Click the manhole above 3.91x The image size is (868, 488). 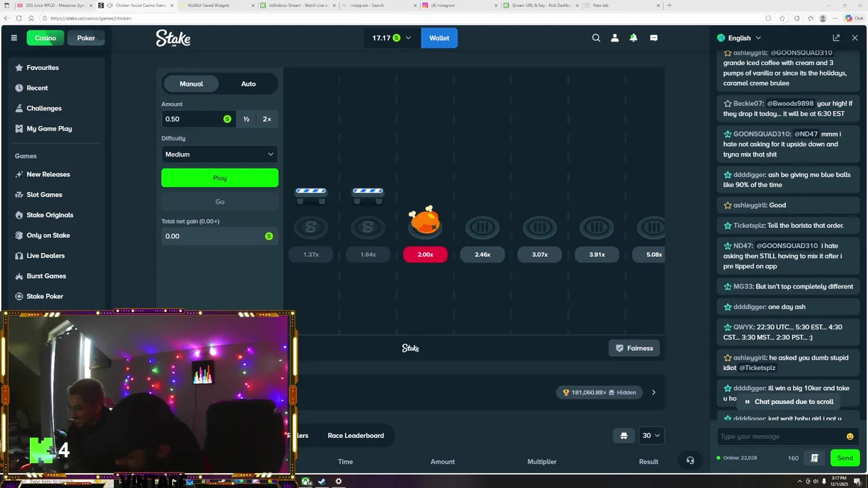(x=597, y=226)
